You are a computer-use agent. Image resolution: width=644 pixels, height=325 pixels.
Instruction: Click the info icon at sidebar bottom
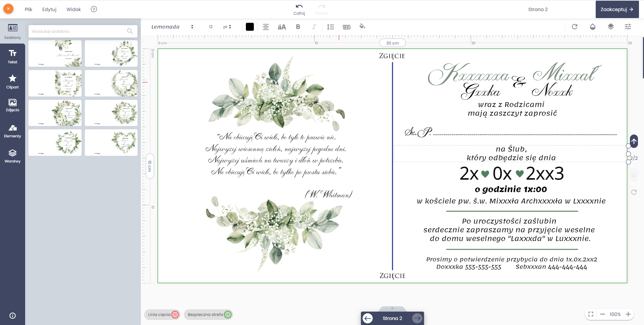click(12, 316)
